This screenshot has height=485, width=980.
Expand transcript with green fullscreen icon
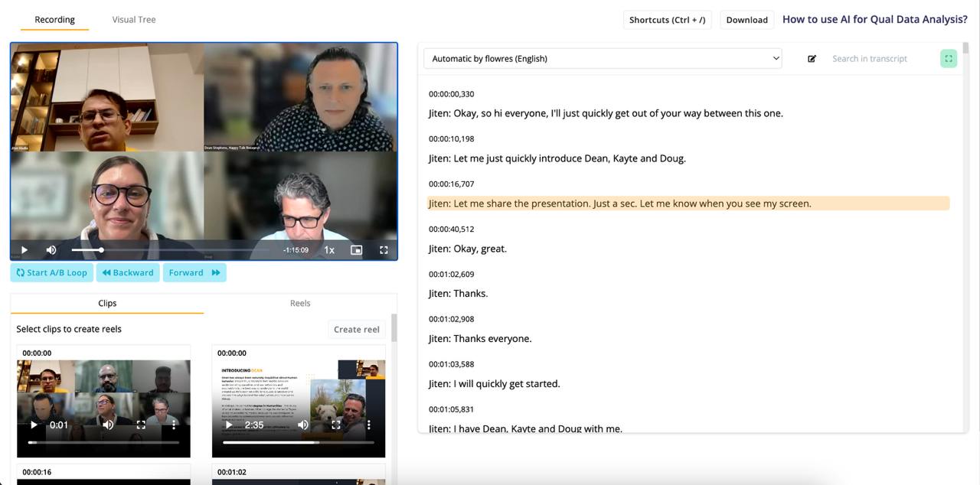949,59
